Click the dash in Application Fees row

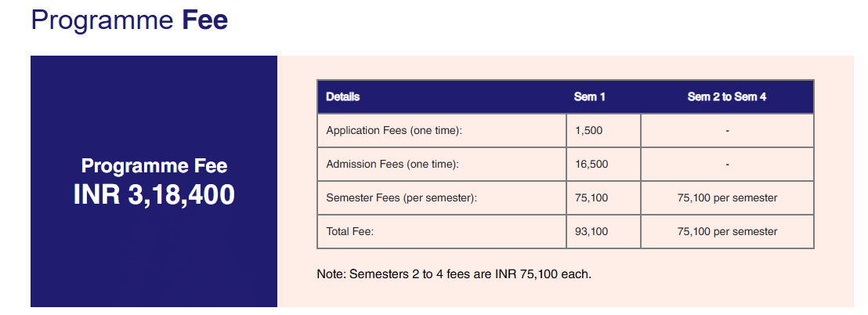[727, 131]
